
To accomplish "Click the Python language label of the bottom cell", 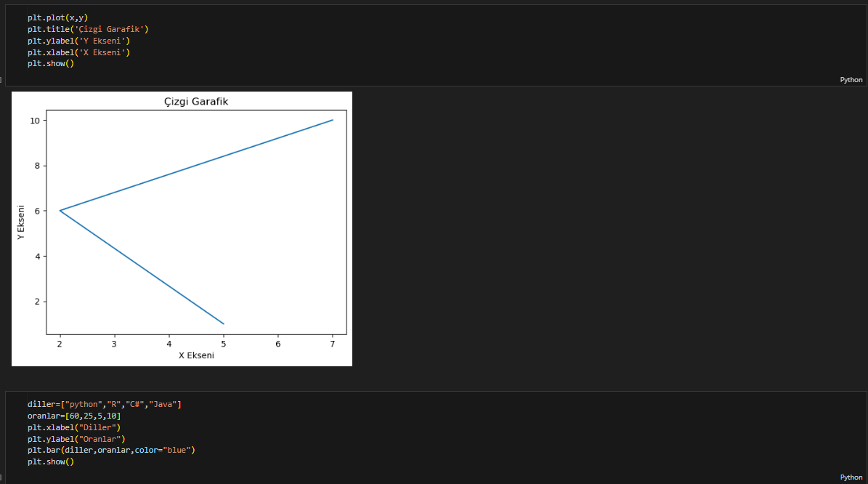I will point(851,477).
